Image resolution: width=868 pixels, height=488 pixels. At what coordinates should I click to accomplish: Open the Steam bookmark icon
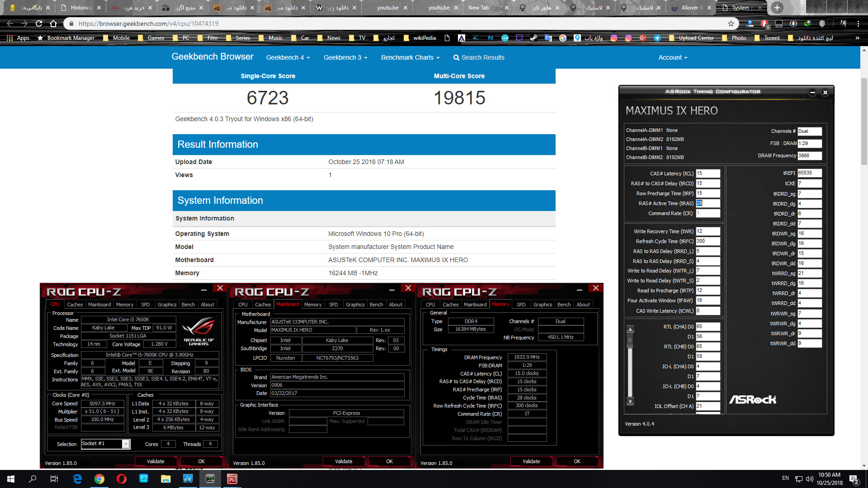coord(534,38)
